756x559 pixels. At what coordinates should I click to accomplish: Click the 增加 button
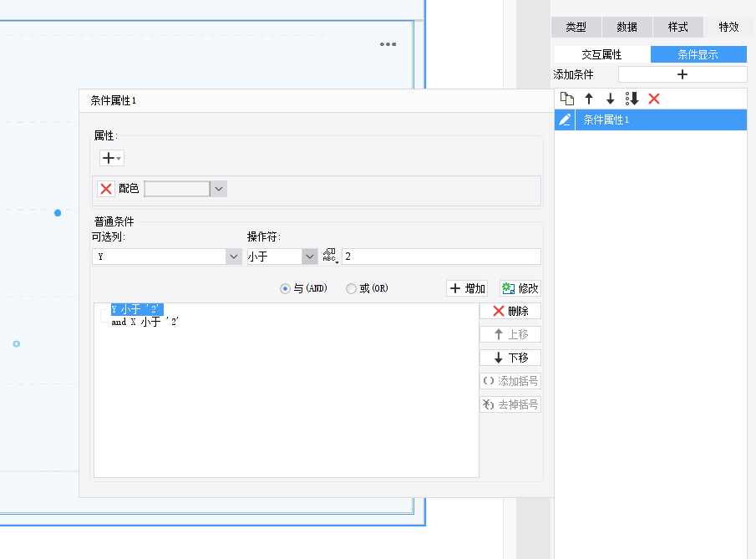pos(467,288)
